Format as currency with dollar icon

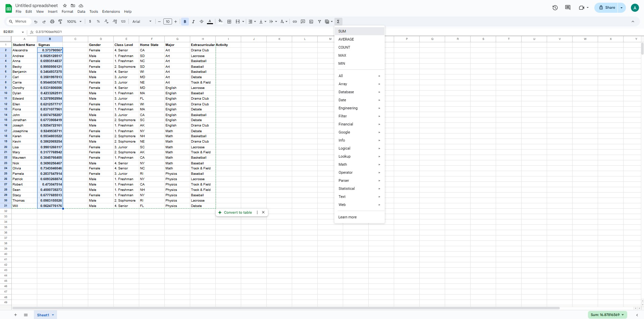click(90, 21)
